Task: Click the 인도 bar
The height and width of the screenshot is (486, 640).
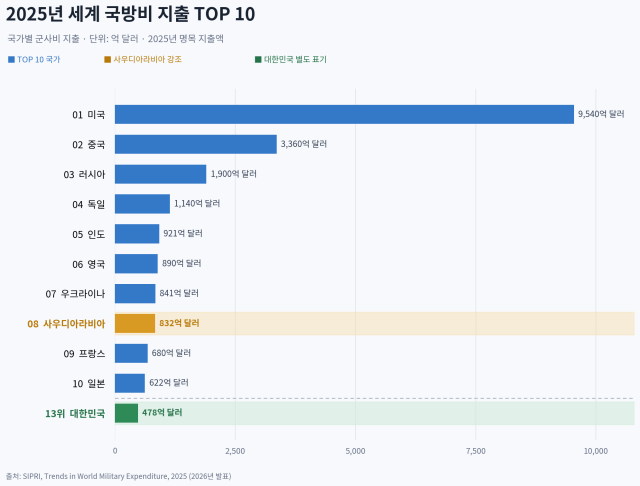Action: (137, 234)
